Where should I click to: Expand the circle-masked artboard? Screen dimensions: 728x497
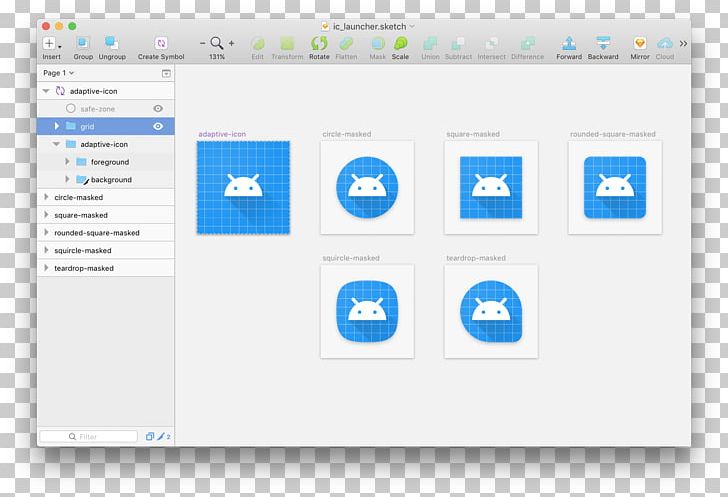coord(46,197)
